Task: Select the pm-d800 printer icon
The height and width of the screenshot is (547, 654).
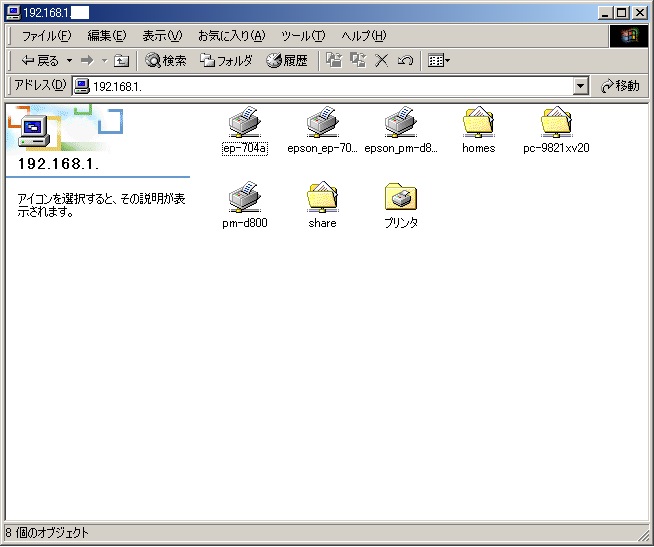Action: pyautogui.click(x=244, y=197)
